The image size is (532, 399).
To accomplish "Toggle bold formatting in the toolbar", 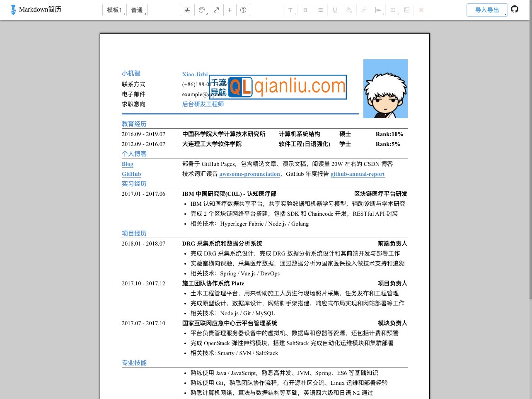I will [305, 10].
